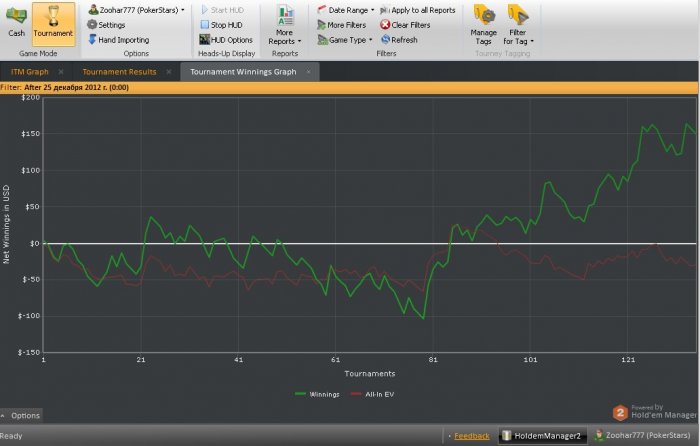This screenshot has height=446, width=700.
Task: Open HUD Options
Action: click(225, 39)
